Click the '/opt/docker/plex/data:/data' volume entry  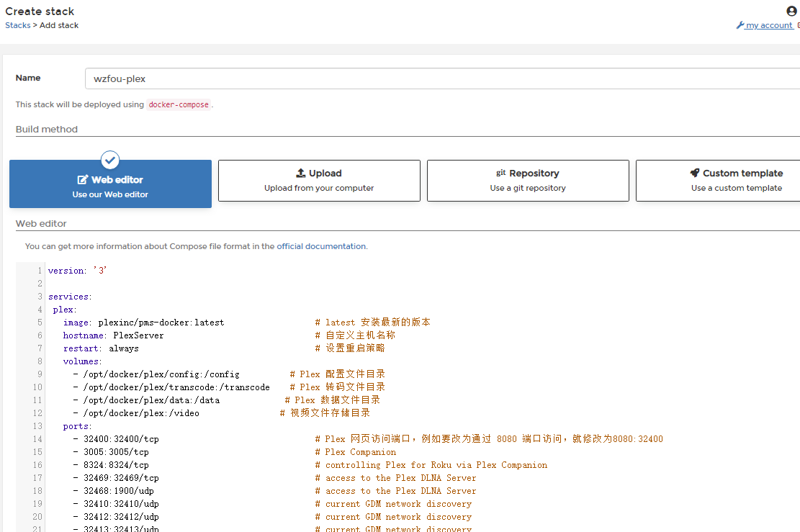(151, 400)
